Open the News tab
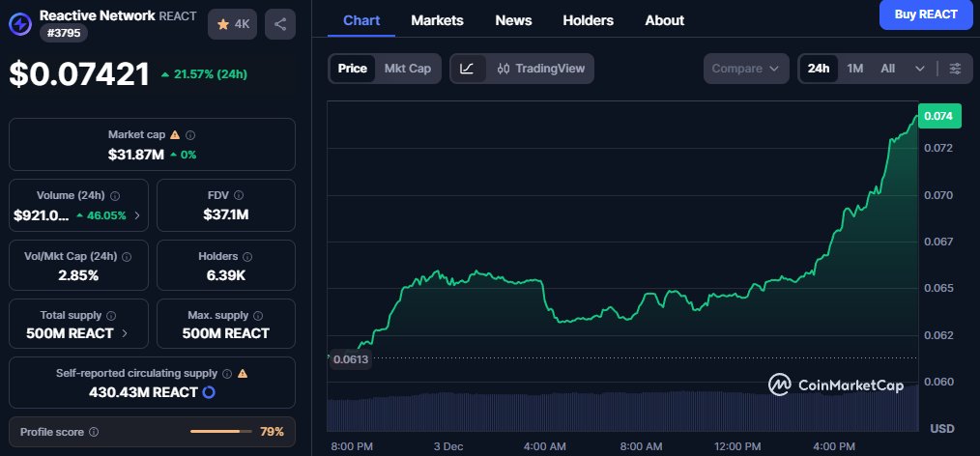 point(513,20)
